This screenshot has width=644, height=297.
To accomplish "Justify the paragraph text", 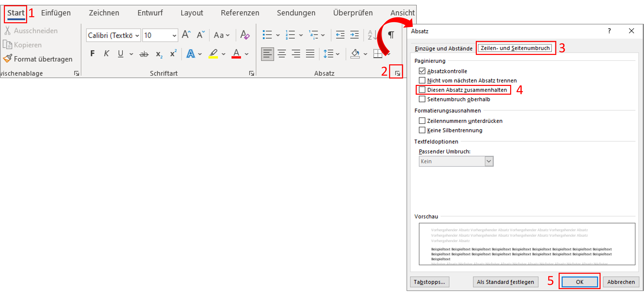I will click(x=310, y=54).
